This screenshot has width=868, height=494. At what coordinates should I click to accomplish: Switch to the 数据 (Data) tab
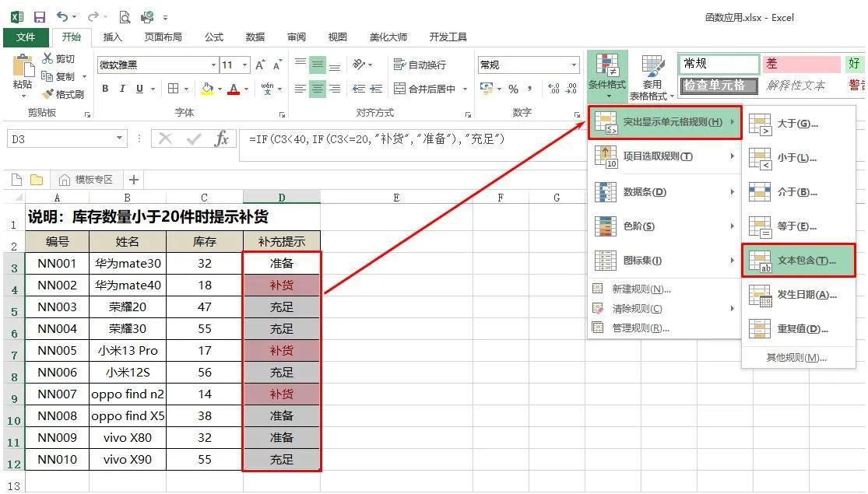(x=255, y=37)
